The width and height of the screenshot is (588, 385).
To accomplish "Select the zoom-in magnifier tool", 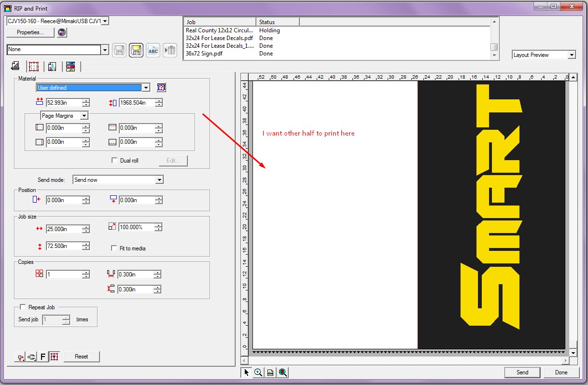I will [x=258, y=372].
